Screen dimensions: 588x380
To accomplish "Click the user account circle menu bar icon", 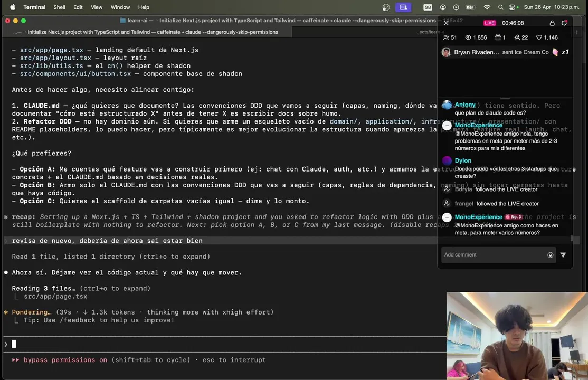I will coord(443,7).
